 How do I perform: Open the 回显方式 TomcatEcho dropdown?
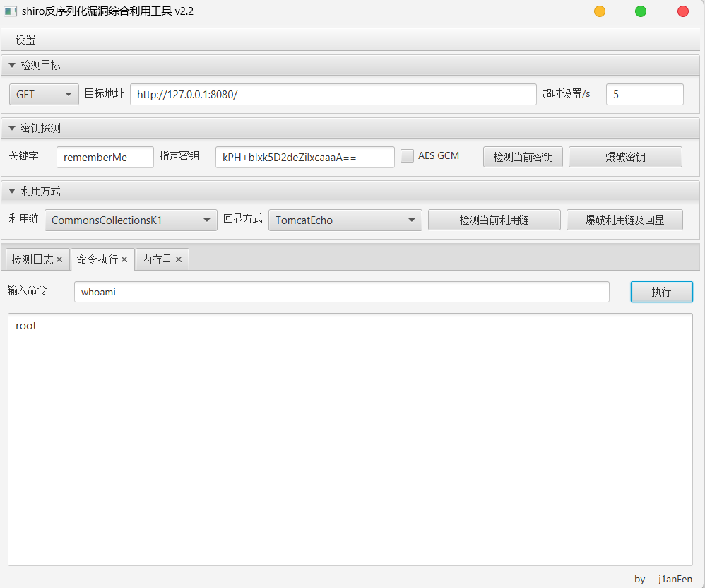coord(345,220)
